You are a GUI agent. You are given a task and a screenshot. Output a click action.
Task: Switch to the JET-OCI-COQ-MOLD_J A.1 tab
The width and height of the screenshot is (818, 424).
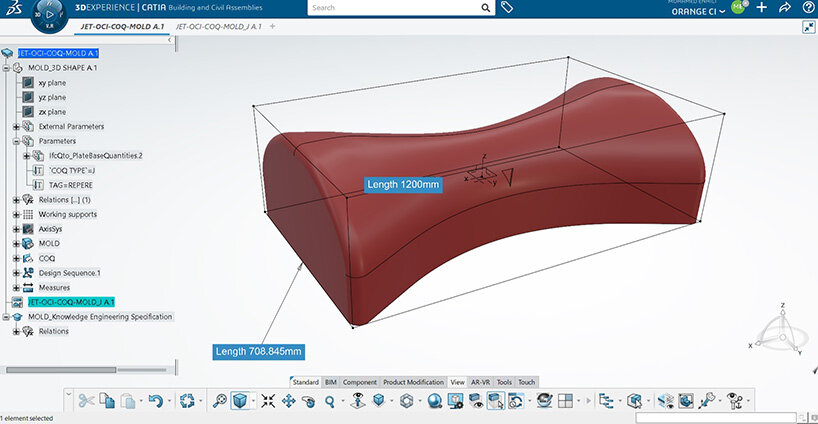click(218, 26)
